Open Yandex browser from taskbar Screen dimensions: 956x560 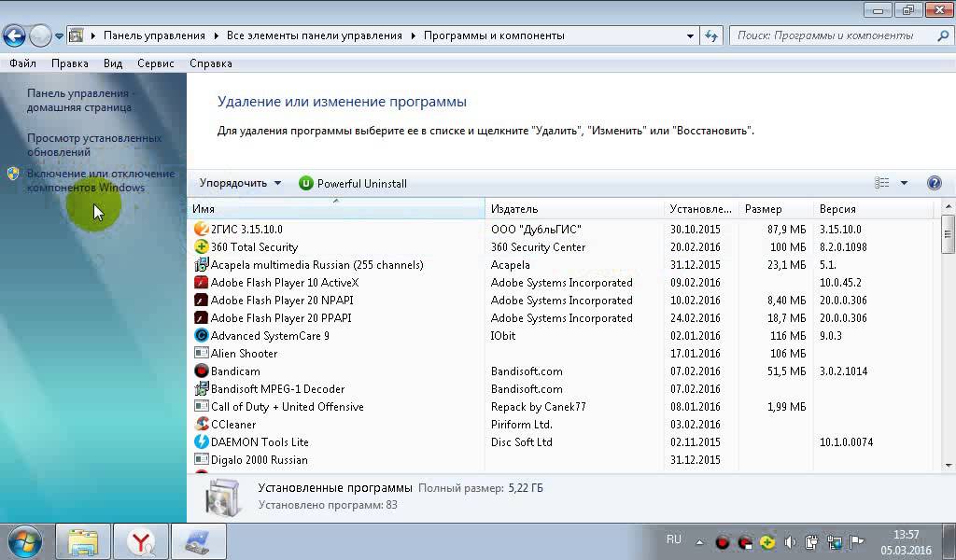(141, 541)
